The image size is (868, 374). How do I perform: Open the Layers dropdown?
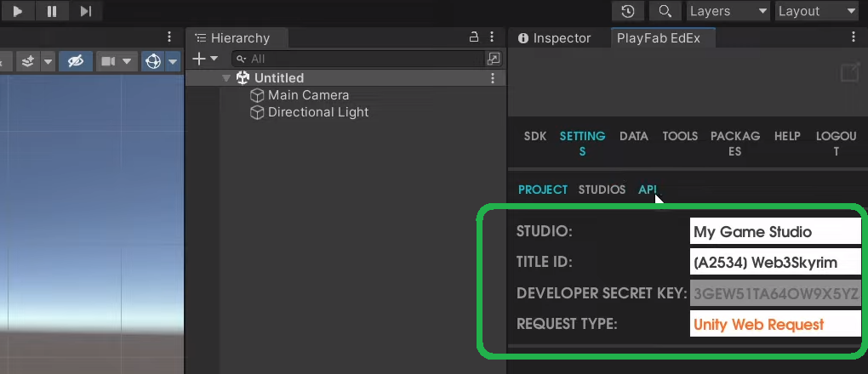tap(726, 11)
